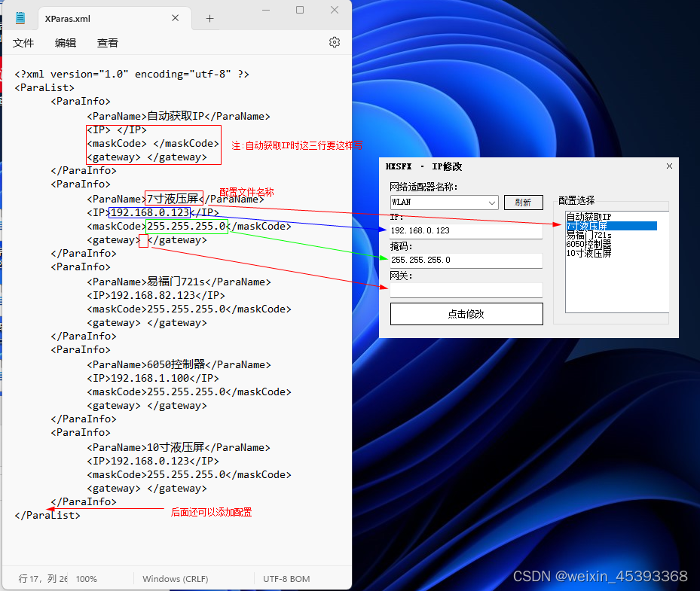Click the 10寸液压屏 ParaName line in editor
700x591 pixels.
[x=179, y=447]
